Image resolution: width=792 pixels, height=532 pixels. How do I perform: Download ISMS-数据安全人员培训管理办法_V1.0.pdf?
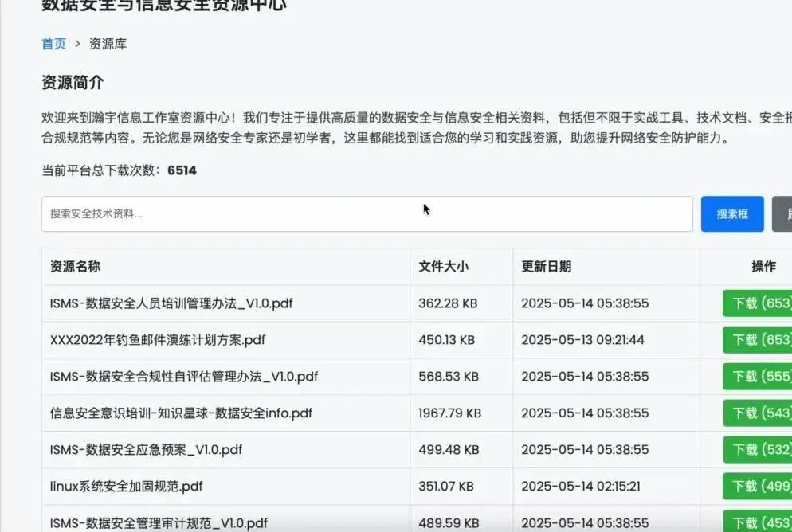point(756,303)
